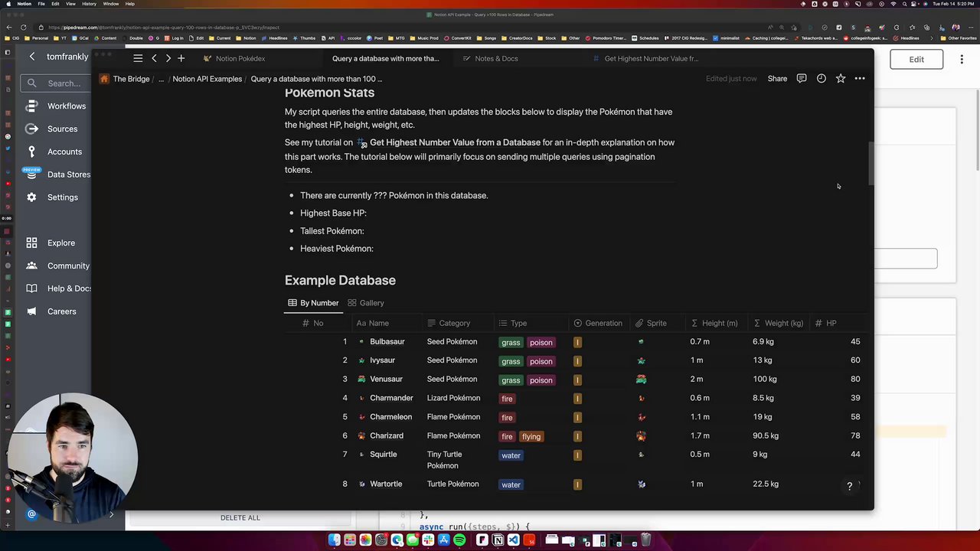Viewport: 980px width, 551px height.
Task: Open Settings gear in Pipedream sidebar
Action: (x=31, y=197)
